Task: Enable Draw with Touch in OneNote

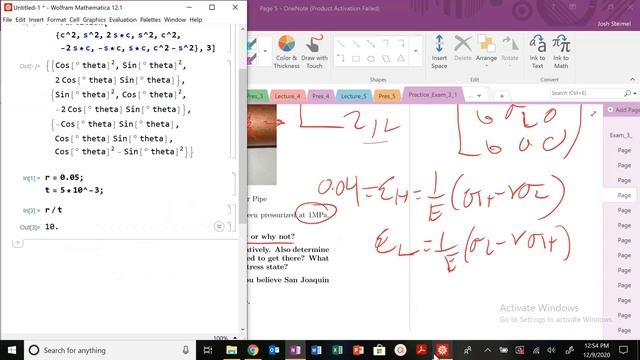Action: [314, 52]
